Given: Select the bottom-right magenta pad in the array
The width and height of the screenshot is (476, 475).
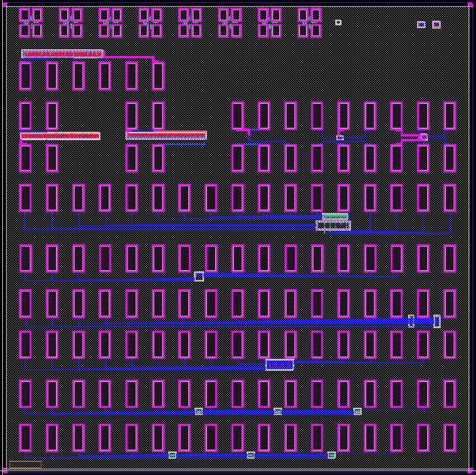Looking at the screenshot, I should (450, 437).
